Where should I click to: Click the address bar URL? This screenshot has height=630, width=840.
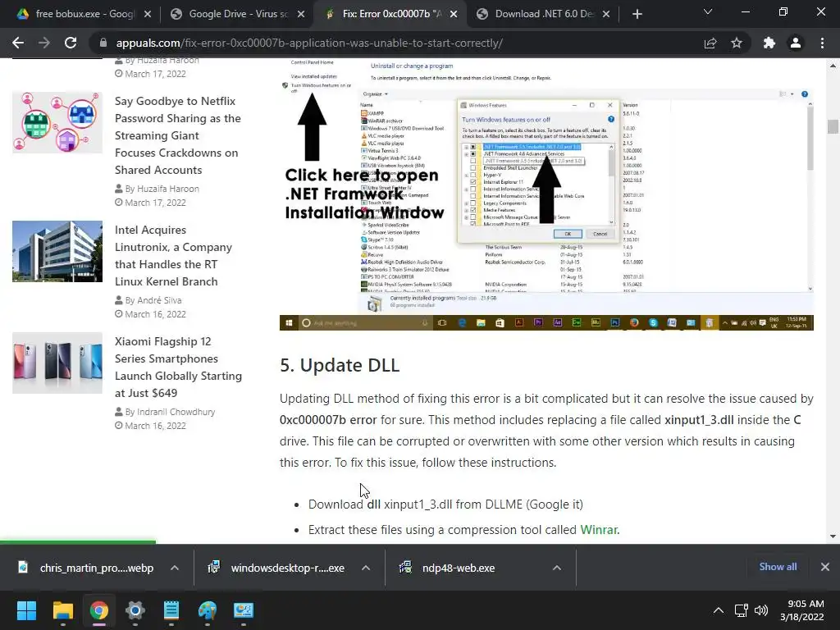tap(309, 43)
